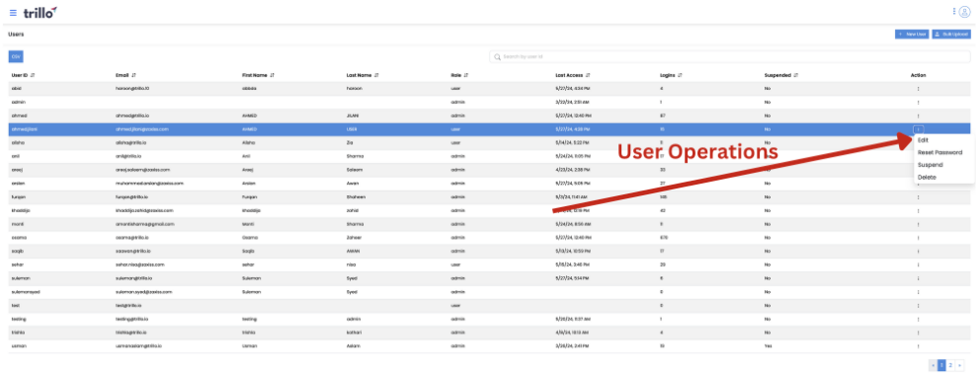Viewport: 980px width, 377px height.
Task: Click email test@trillo.io
Action: coord(128,305)
